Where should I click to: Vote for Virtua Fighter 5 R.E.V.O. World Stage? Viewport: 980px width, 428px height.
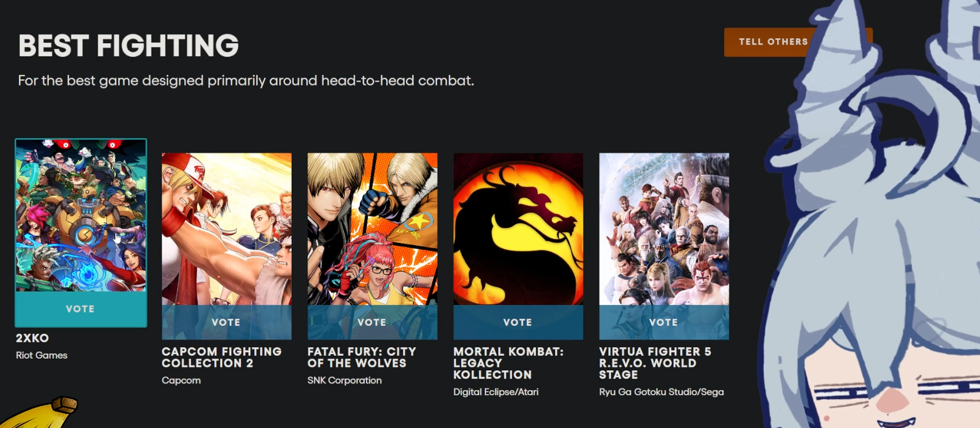point(664,322)
